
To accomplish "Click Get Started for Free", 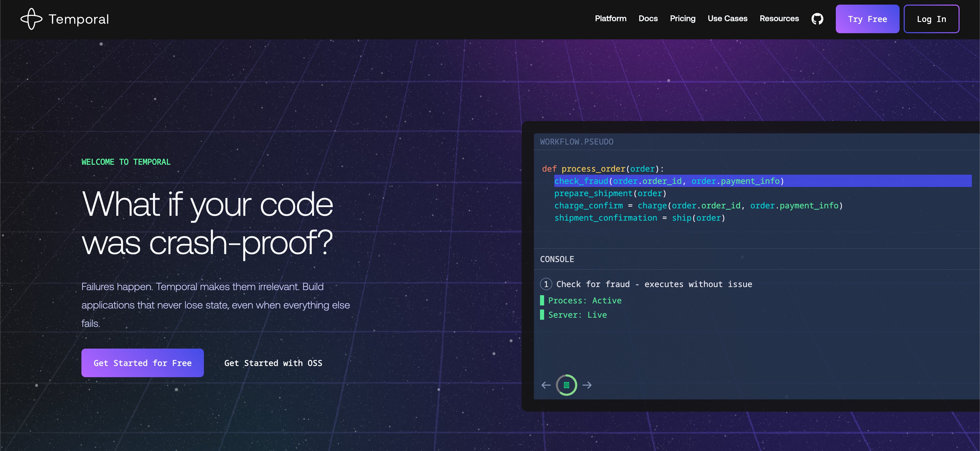I will tap(142, 363).
